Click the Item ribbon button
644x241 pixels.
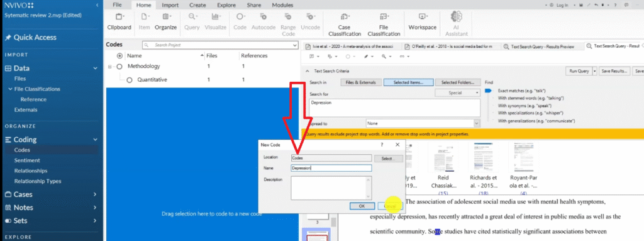[x=144, y=22]
